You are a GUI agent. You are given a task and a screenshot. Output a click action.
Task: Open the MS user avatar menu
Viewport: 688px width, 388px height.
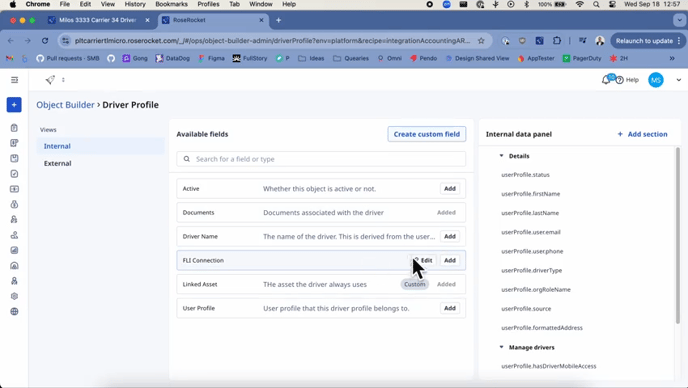[x=656, y=80]
